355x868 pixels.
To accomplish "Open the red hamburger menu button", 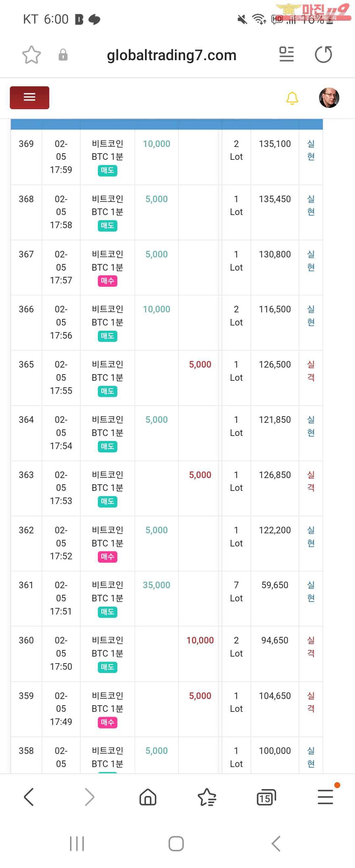I will (29, 97).
